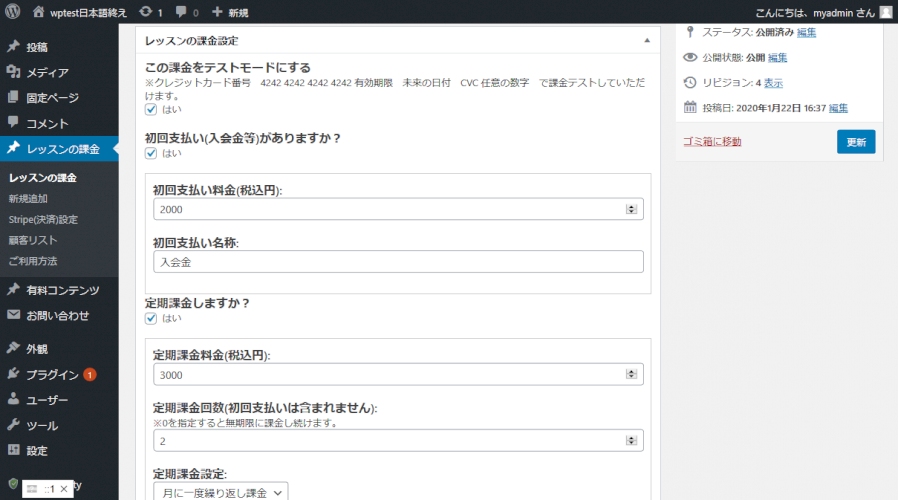Click the 初回支払い料金 spinner arrows
This screenshot has height=500, width=898.
coord(631,209)
